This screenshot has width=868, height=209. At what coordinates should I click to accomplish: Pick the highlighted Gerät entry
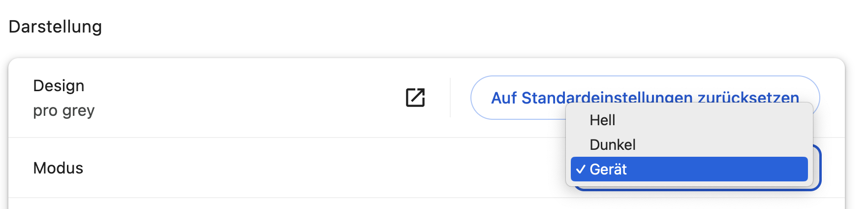tap(689, 169)
